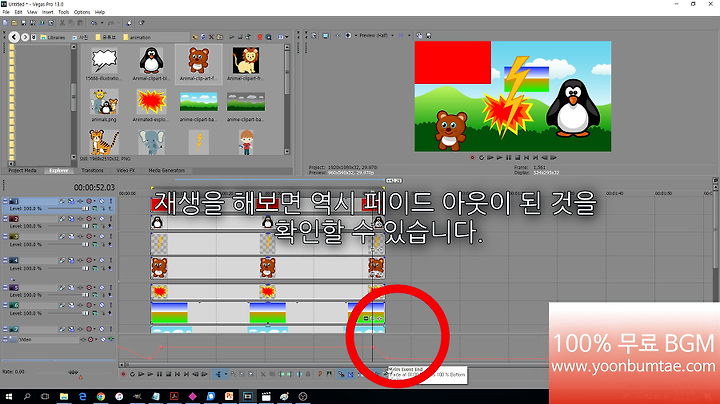This screenshot has width=720, height=404.
Task: Click the Libraries breadcrumb in Explorer
Action: [x=53, y=37]
